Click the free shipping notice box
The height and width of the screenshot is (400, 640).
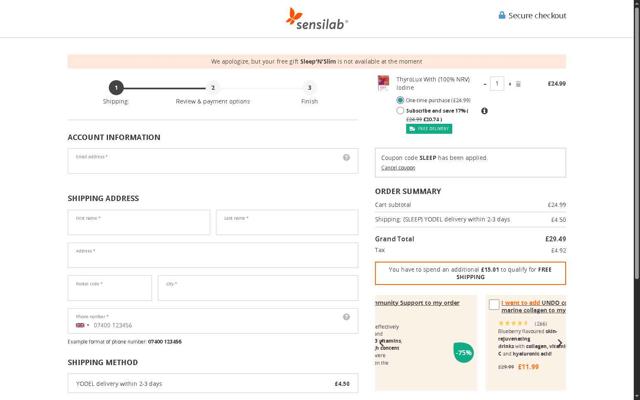(x=470, y=273)
